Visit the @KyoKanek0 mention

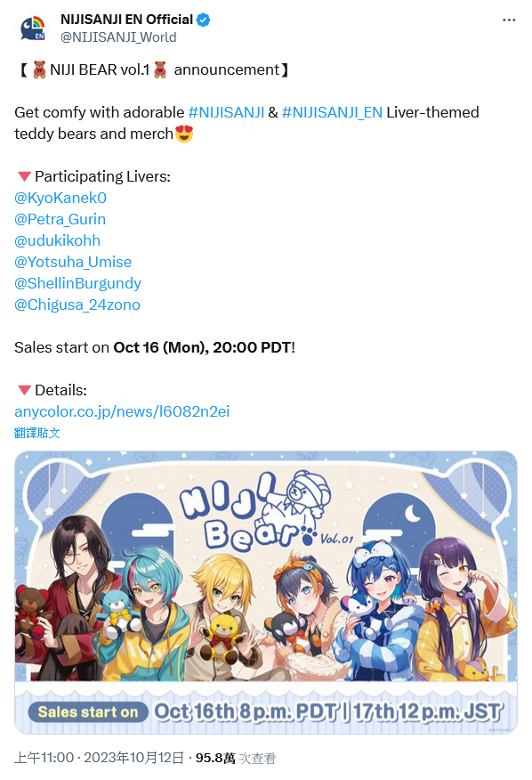(60, 198)
